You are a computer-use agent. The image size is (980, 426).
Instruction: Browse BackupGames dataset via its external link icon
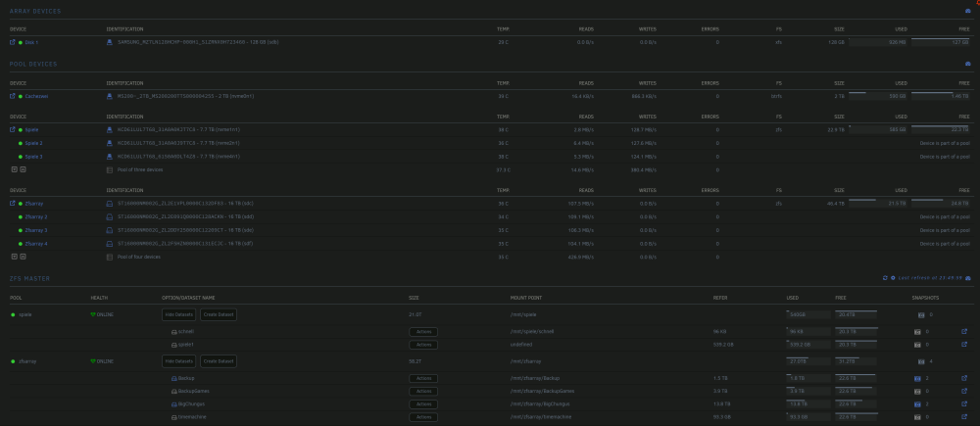point(964,391)
